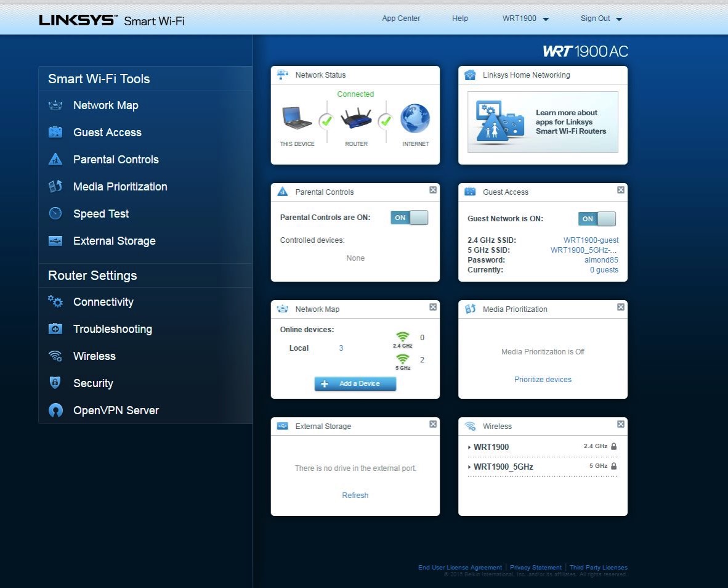Click the External Storage widget header icon
Image resolution: width=728 pixels, height=588 pixels.
[x=282, y=426]
